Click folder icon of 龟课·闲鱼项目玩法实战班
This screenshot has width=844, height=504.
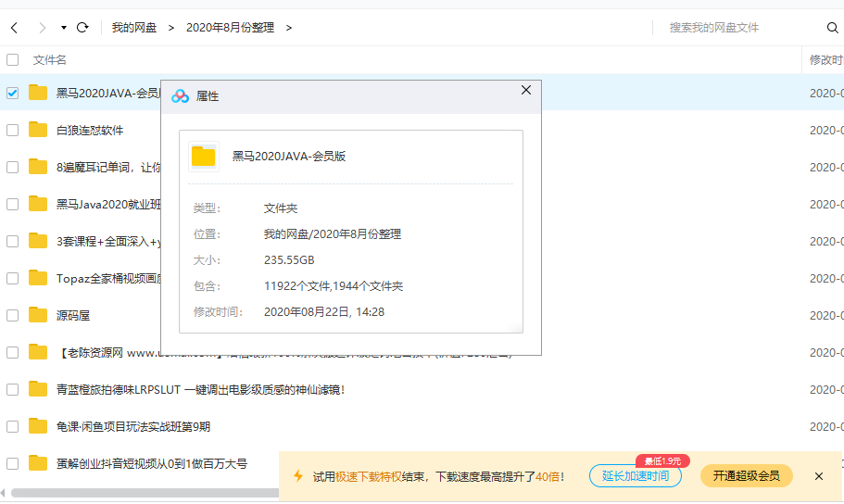[x=38, y=426]
